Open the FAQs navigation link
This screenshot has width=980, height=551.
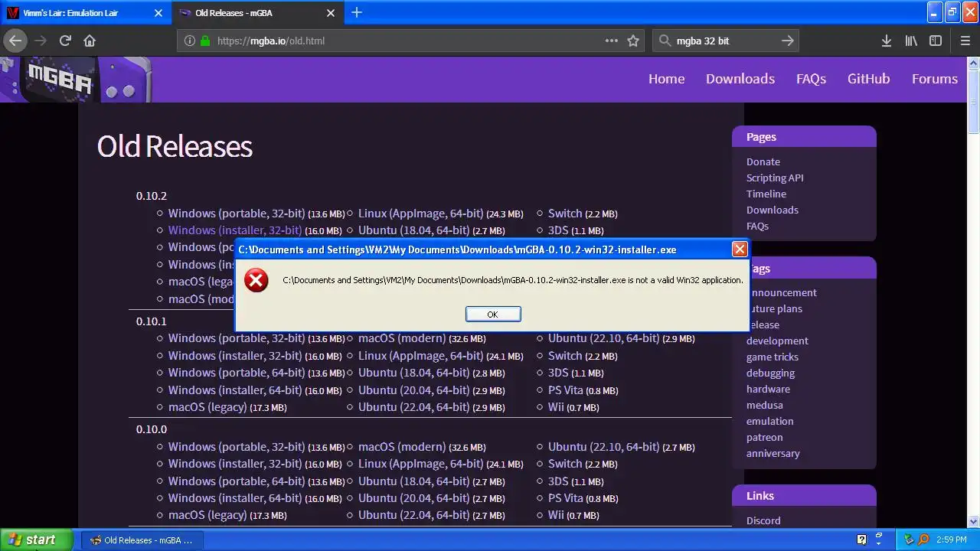pos(811,79)
